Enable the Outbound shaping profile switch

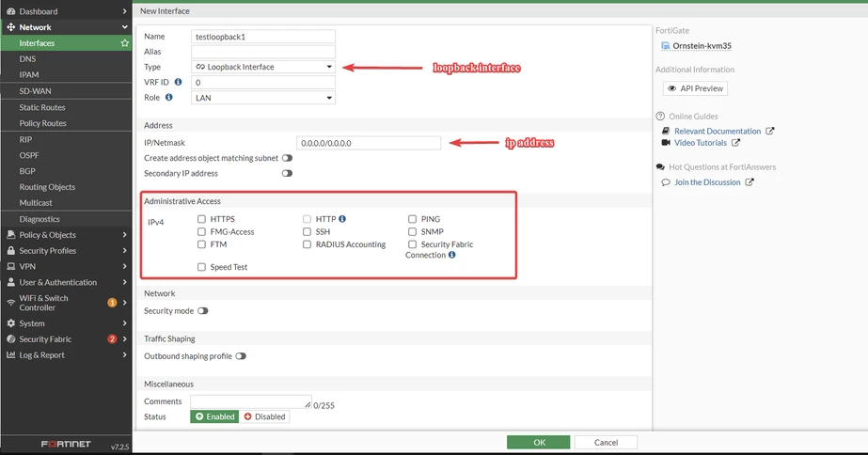[240, 356]
